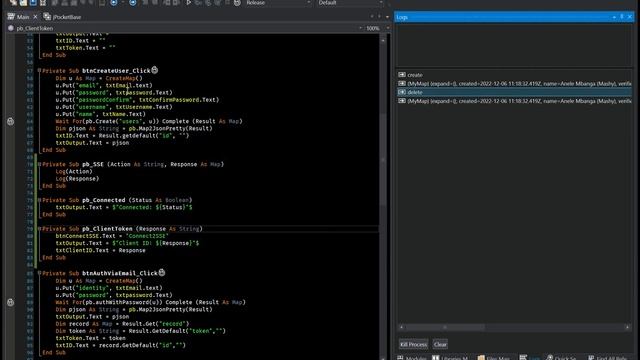Click the jPocketBase tab module icon
Image resolution: width=640 pixels, height=360 pixels.
coord(47,17)
